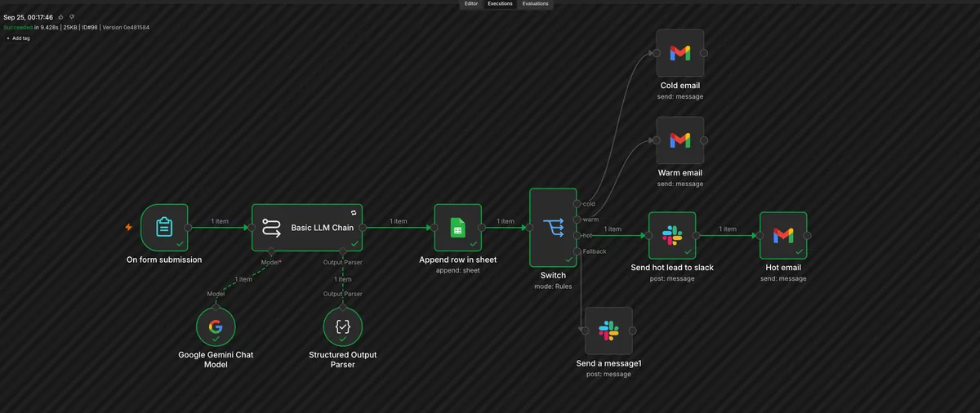Select the Structured Output Parser node
Screen dimensions: 980x413
[343, 327]
